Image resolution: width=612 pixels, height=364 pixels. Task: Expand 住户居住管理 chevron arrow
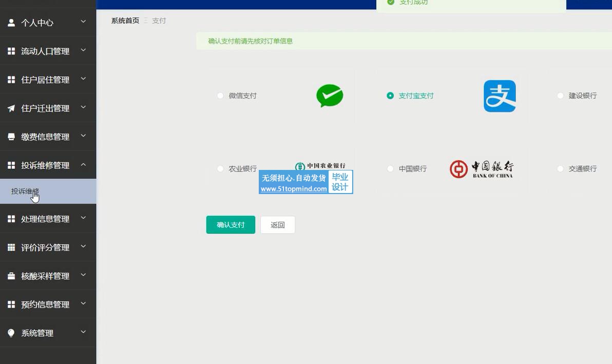83,79
